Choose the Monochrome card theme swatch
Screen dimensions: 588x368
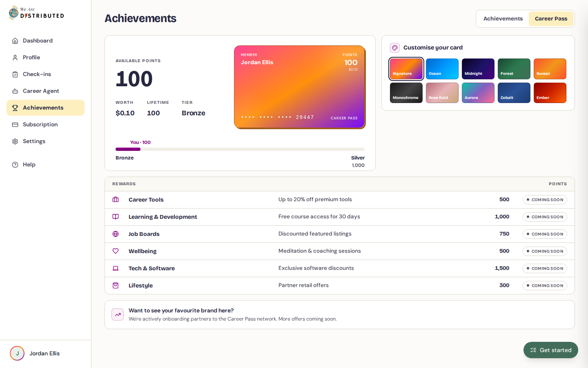(x=406, y=93)
